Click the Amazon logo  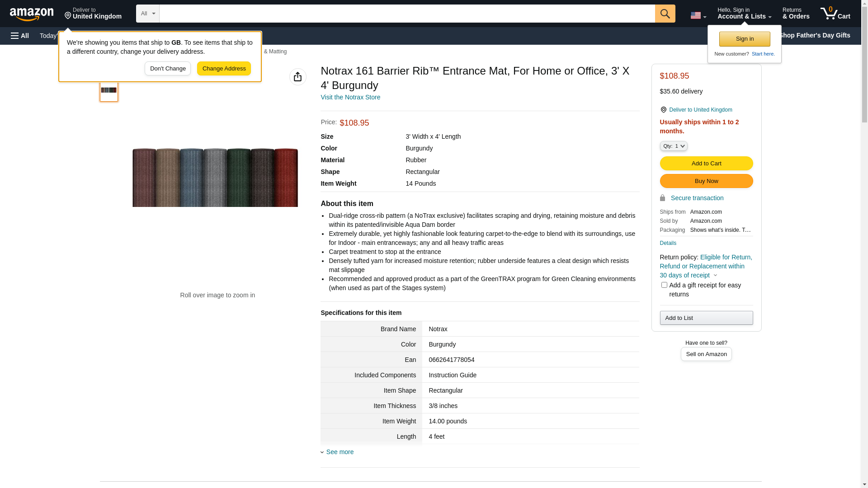32,14
